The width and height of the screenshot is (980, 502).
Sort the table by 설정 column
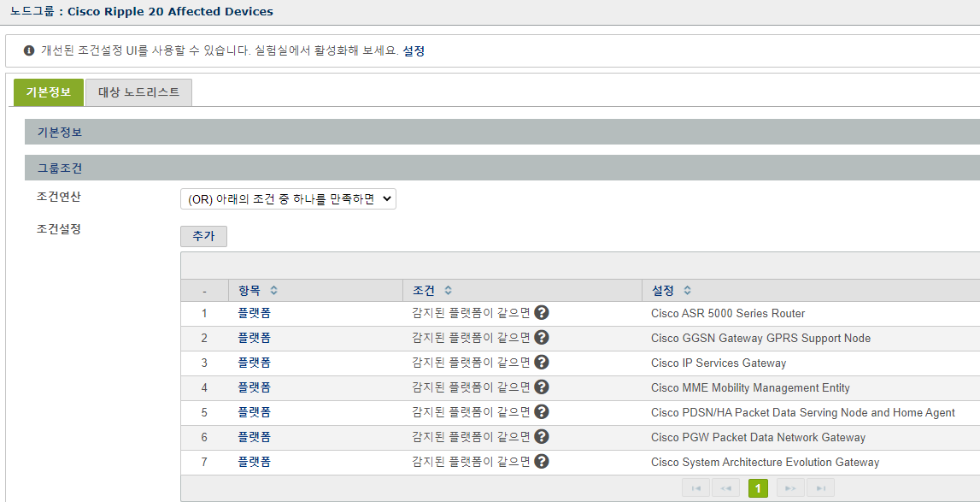[x=688, y=291]
